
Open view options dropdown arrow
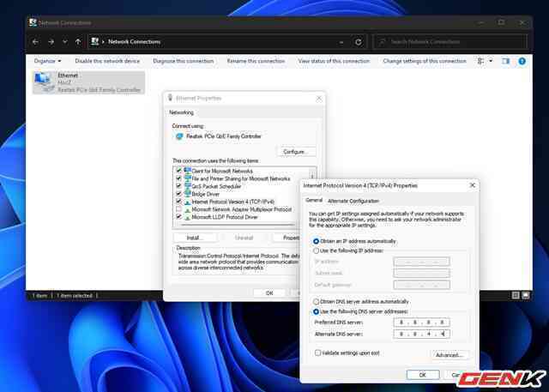491,61
